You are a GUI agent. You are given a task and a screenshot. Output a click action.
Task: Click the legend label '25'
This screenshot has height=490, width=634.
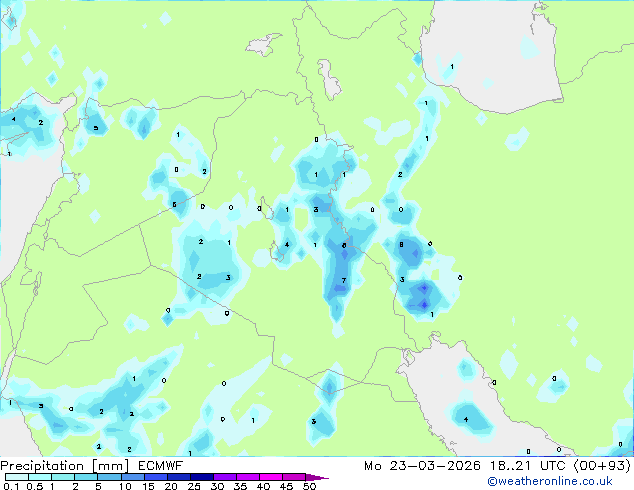click(x=194, y=486)
